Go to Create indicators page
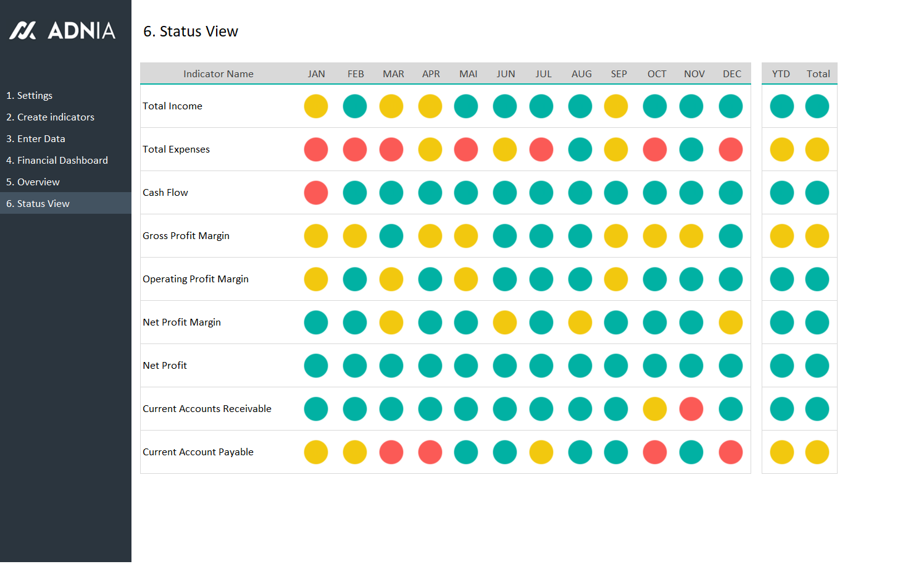924x564 pixels. [51, 117]
